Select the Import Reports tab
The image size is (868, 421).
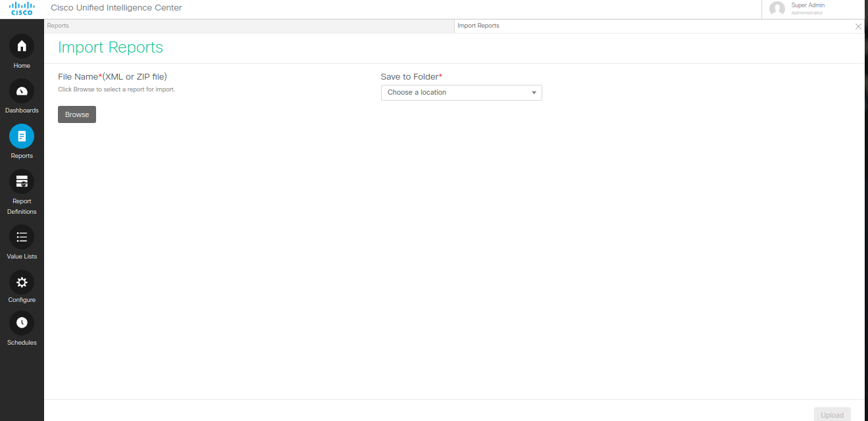click(478, 26)
